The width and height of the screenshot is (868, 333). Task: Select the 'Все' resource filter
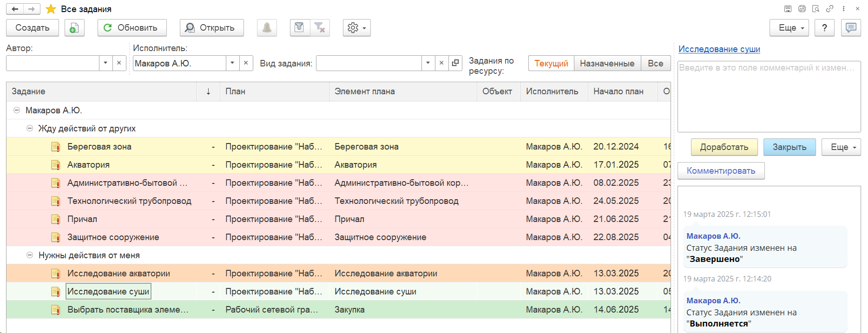point(655,64)
